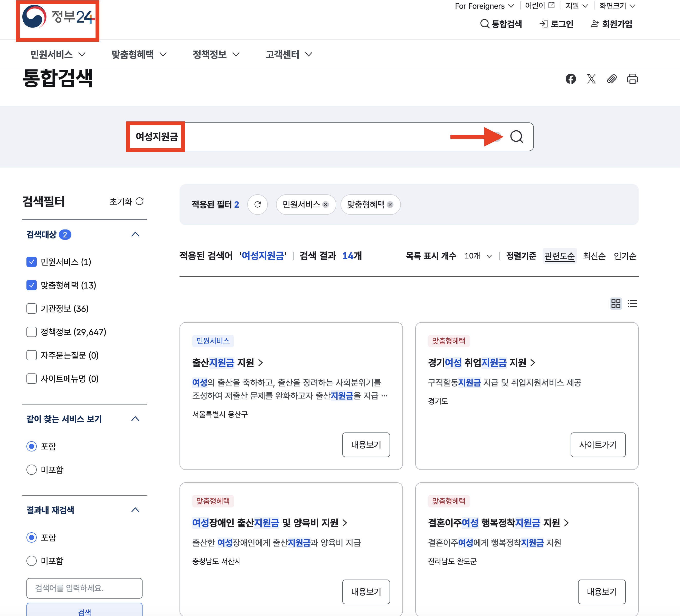
Task: Check the 기관정보 (36) checkbox
Action: (x=31, y=309)
